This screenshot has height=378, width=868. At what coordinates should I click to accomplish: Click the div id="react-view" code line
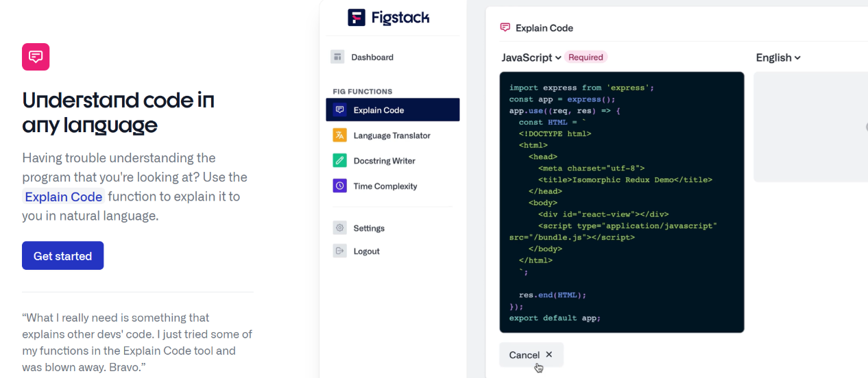click(x=603, y=214)
